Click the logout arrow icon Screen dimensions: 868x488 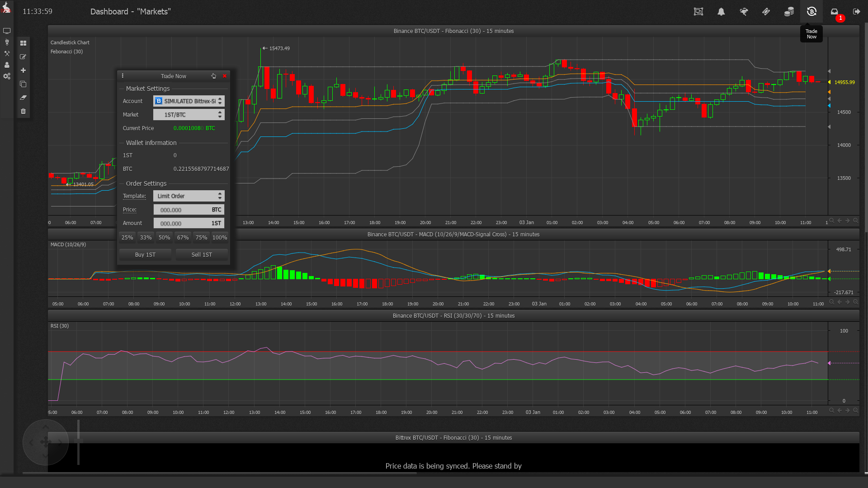857,12
